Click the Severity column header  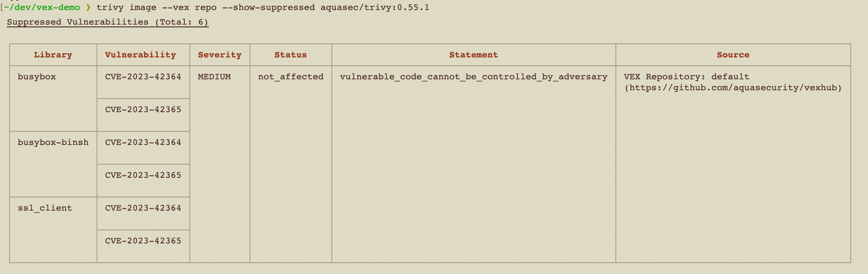coord(219,55)
